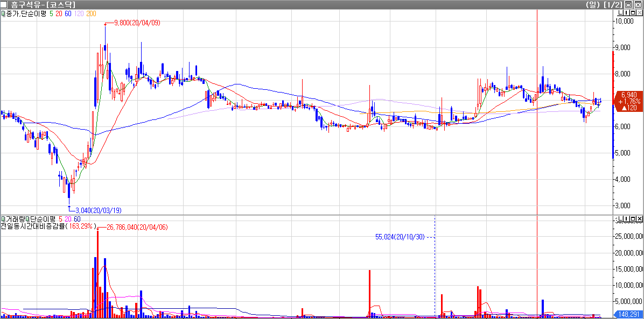Click the 15,000,000 volume axis label
This screenshot has height=319, width=644.
point(629,269)
